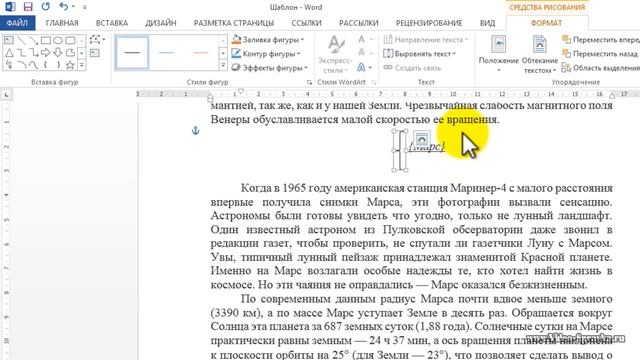The width and height of the screenshot is (640, 360).
Task: Select the down block arrow shape
Action: (58, 53)
